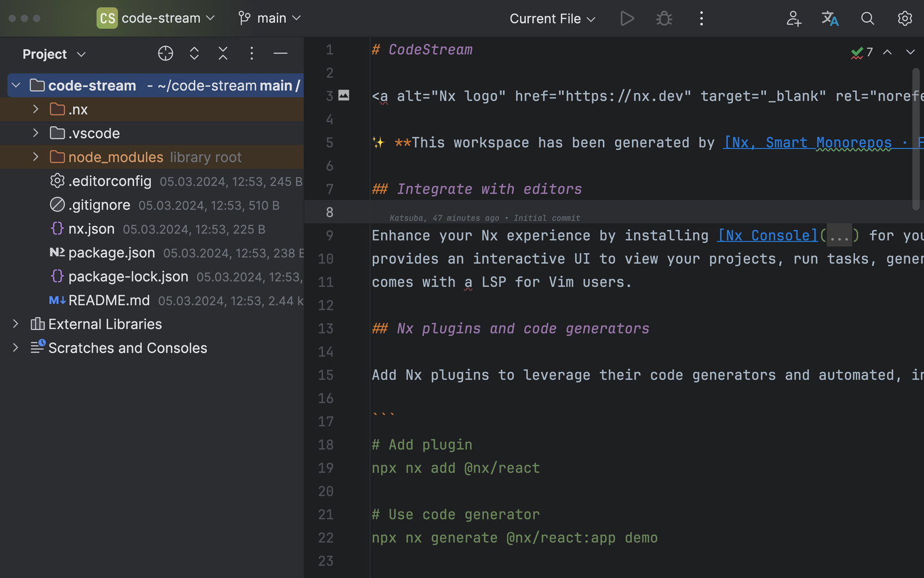Screen dimensions: 924x578
Task: Expand the .vscode folder
Action: click(x=36, y=133)
